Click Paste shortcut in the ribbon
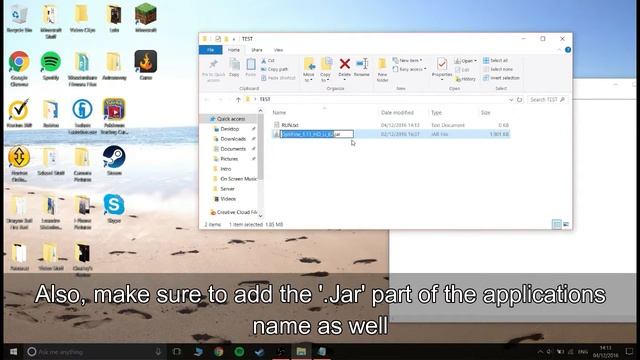This screenshot has height=360, width=640. [278, 78]
